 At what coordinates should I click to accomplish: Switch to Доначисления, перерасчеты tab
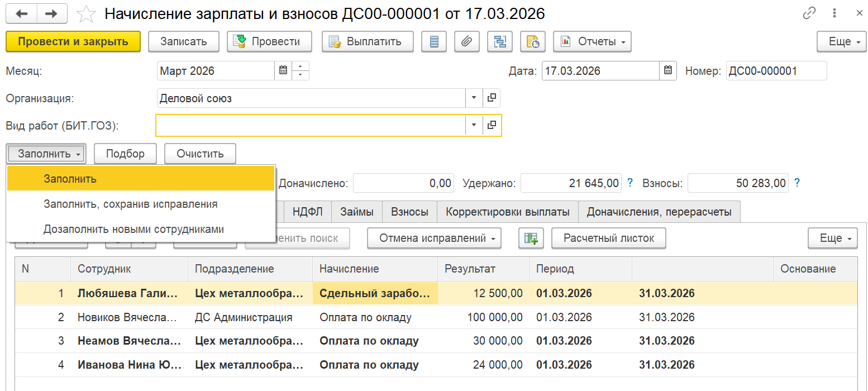(x=659, y=212)
